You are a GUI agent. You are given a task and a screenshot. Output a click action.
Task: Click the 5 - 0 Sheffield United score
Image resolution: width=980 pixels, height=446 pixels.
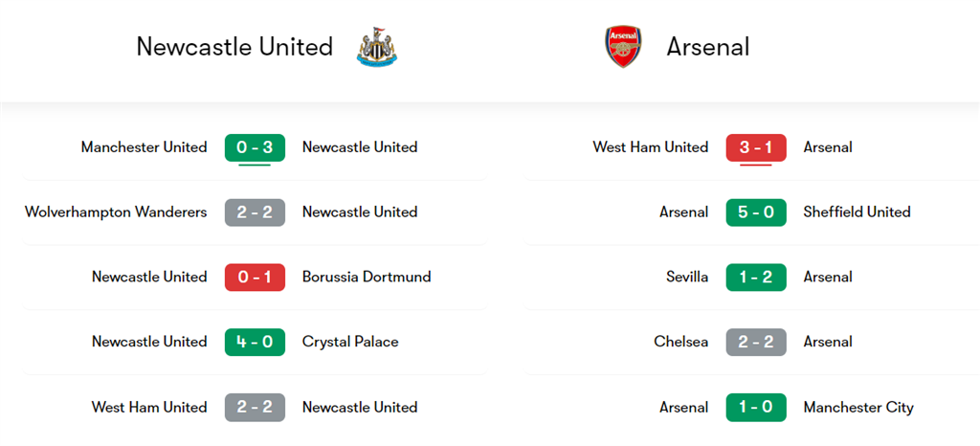coord(756,212)
